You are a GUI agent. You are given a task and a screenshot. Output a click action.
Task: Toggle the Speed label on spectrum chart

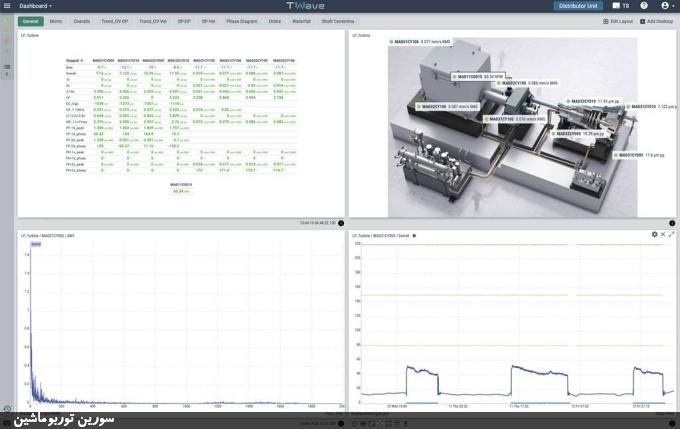(35, 243)
